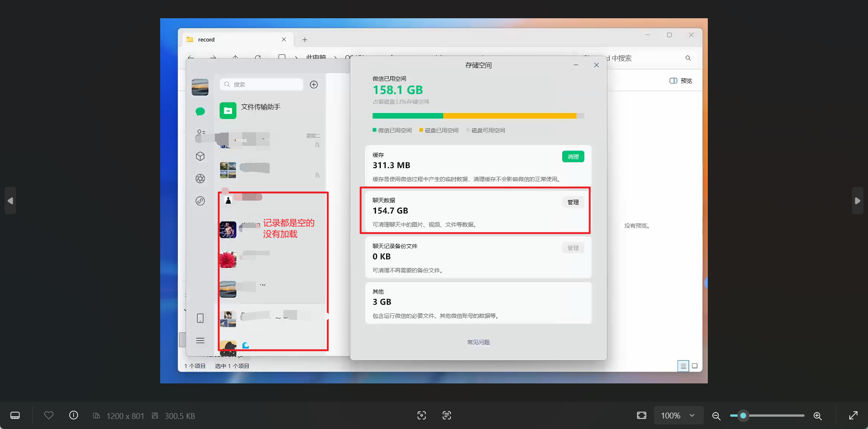Click the 311.3 MB cache size
Viewport: 868px width, 429px height.
(391, 165)
